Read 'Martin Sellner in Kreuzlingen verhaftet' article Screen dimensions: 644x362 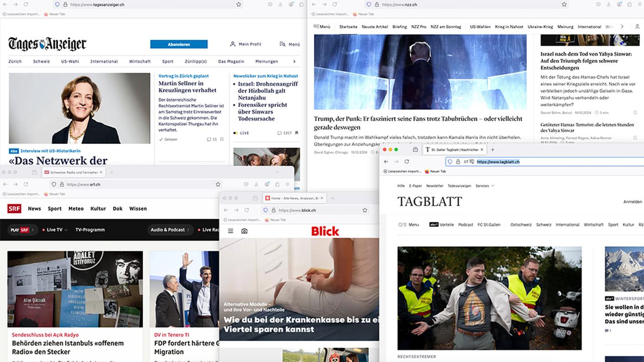coord(188,87)
